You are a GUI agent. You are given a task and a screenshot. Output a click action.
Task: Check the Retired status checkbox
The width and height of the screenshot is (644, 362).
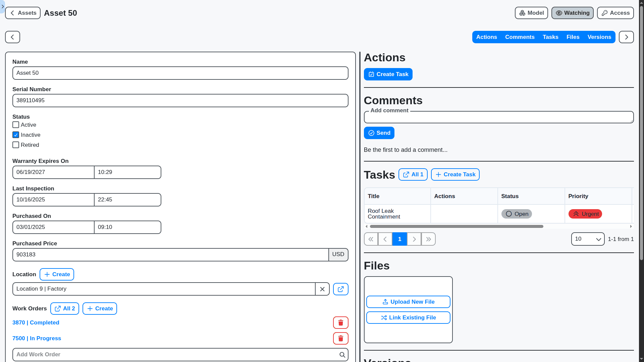(x=15, y=145)
